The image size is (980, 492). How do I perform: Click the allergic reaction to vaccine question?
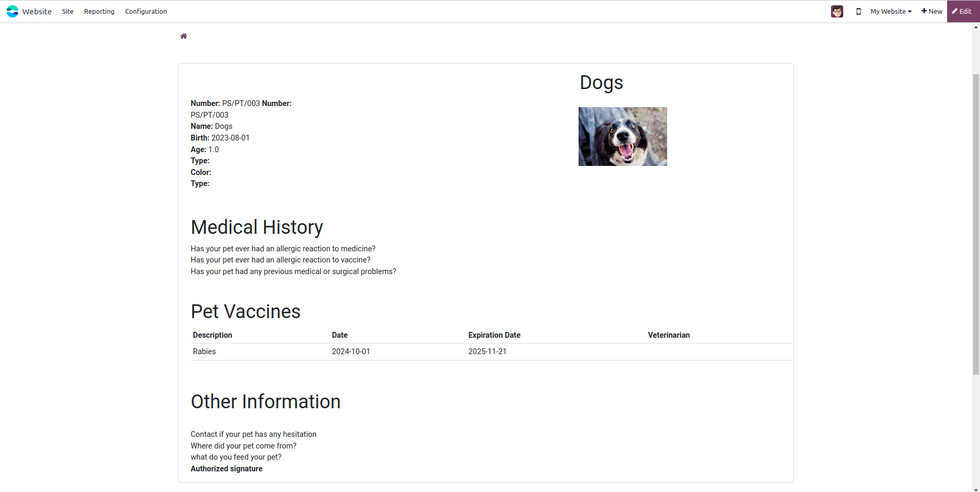point(281,260)
